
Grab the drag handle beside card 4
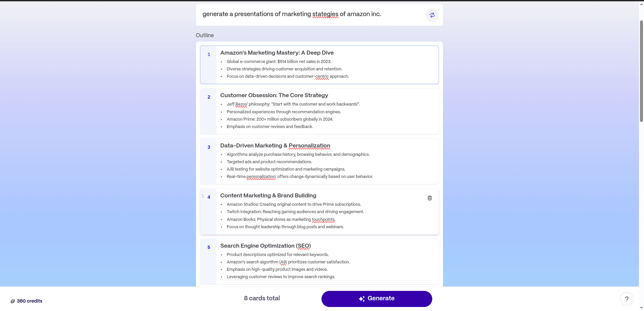203,196
